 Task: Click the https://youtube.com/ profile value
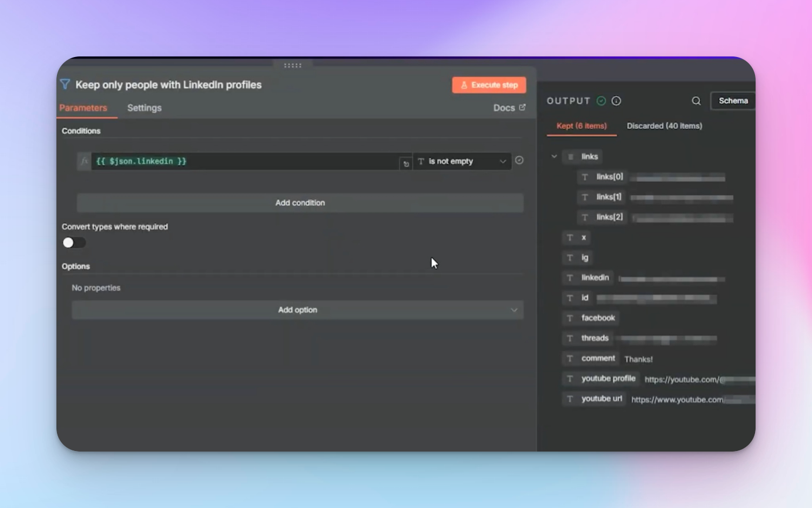[700, 380]
